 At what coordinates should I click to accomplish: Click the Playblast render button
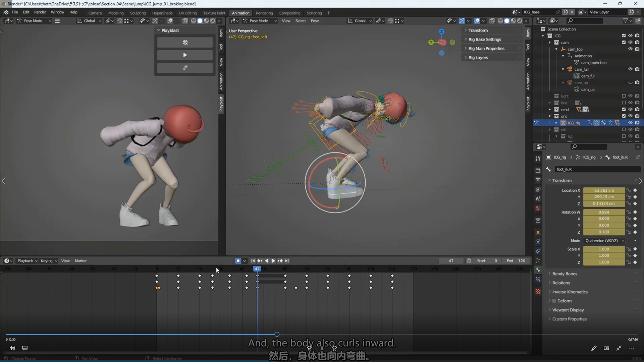(185, 42)
